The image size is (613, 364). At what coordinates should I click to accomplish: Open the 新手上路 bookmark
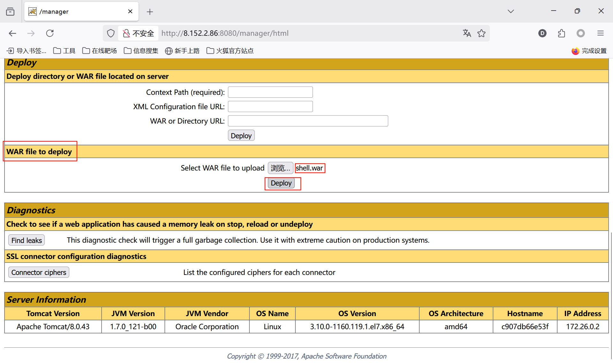[182, 51]
